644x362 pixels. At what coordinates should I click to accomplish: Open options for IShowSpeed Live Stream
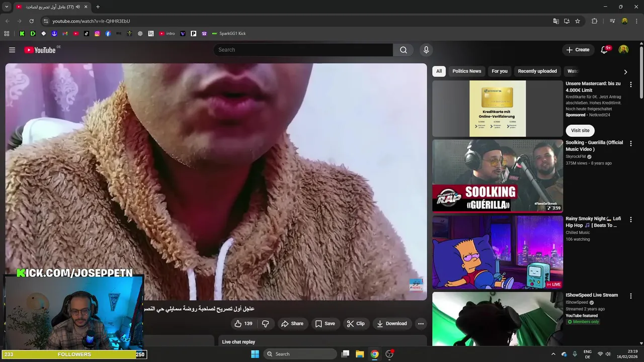coord(630,296)
